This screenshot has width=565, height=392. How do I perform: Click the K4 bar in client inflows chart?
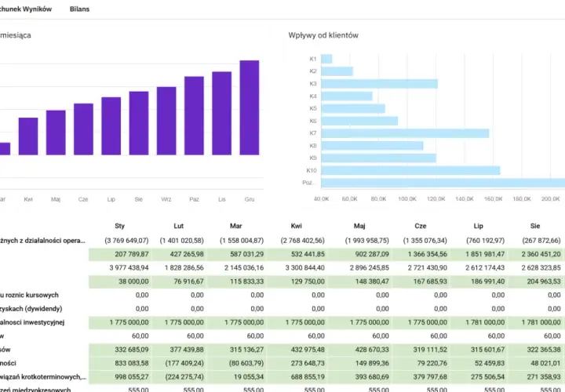(x=347, y=96)
